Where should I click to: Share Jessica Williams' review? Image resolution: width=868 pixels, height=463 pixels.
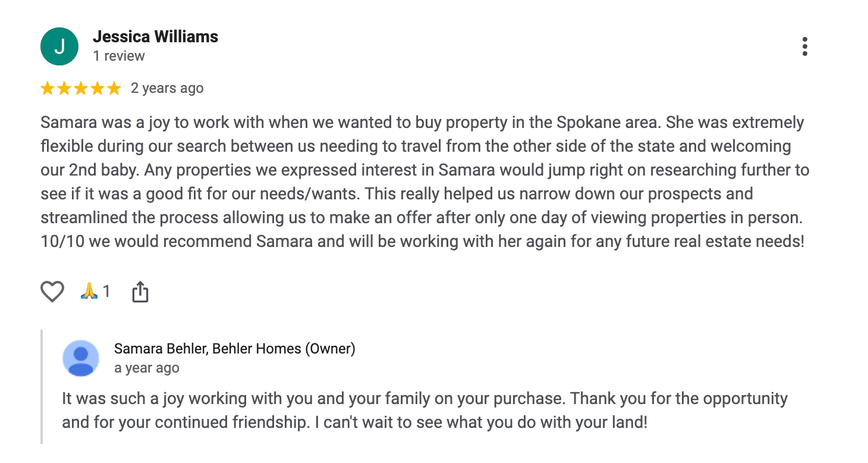(140, 292)
